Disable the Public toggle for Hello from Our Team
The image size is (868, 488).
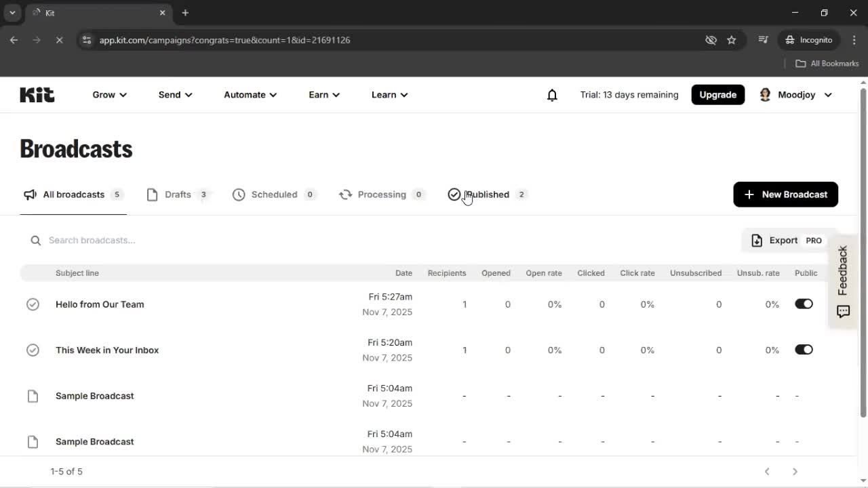pos(804,304)
